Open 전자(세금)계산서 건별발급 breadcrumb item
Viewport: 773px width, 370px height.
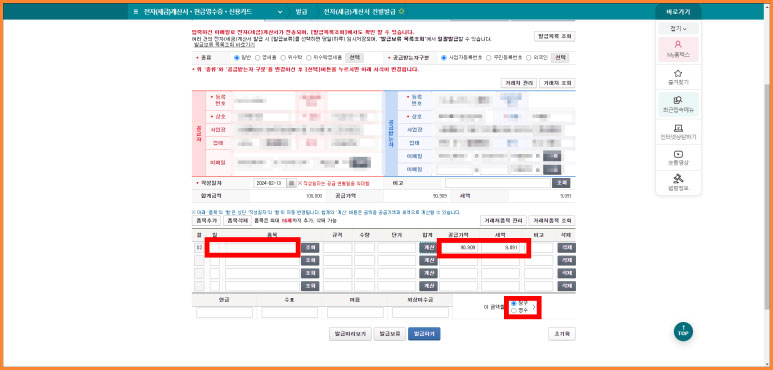pos(360,11)
